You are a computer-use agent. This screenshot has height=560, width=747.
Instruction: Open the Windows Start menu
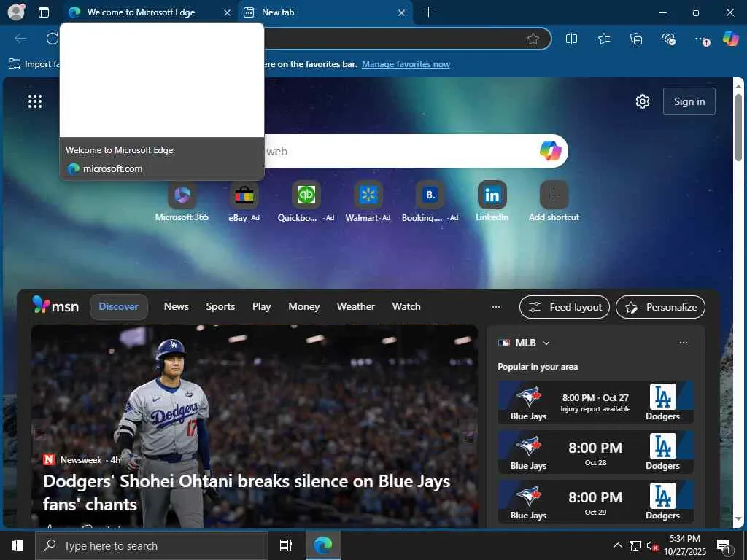point(18,545)
